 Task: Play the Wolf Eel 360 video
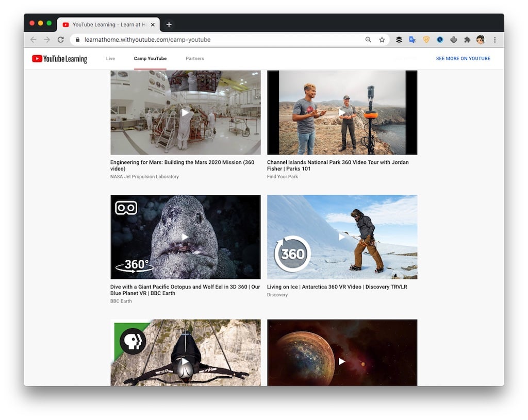click(185, 237)
